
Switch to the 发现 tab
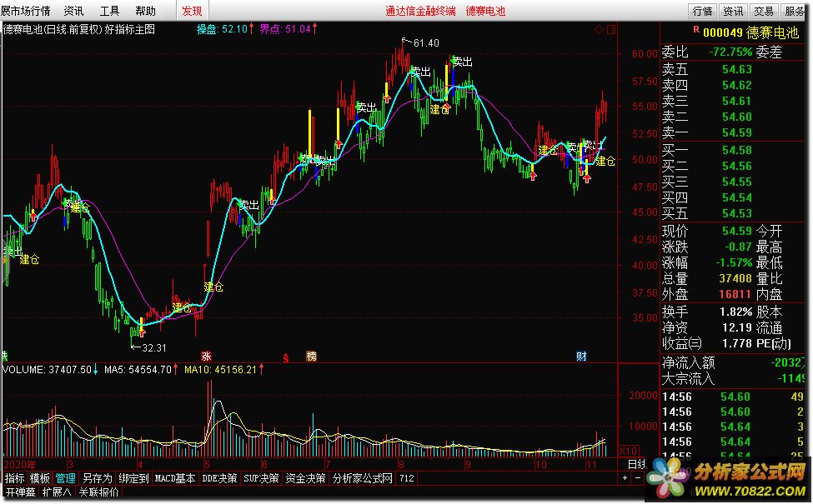click(x=192, y=11)
